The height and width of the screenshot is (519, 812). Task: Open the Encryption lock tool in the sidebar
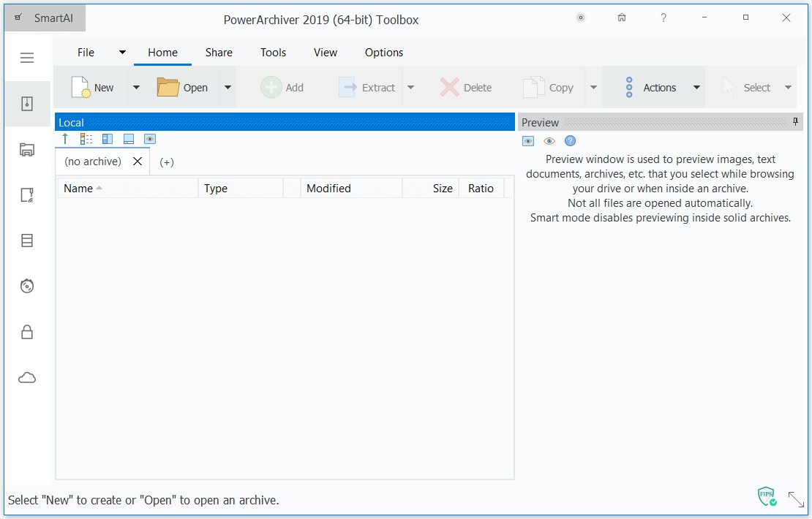[x=27, y=331]
